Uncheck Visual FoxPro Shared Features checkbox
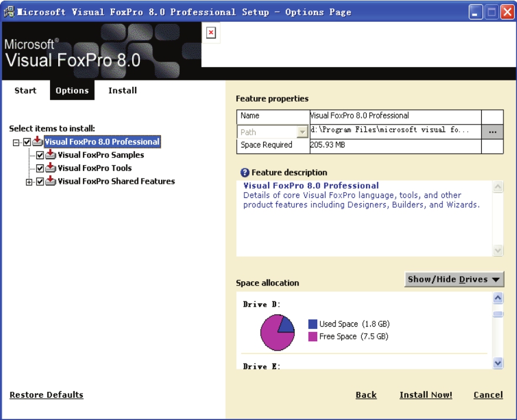The height and width of the screenshot is (420, 517). 40,182
